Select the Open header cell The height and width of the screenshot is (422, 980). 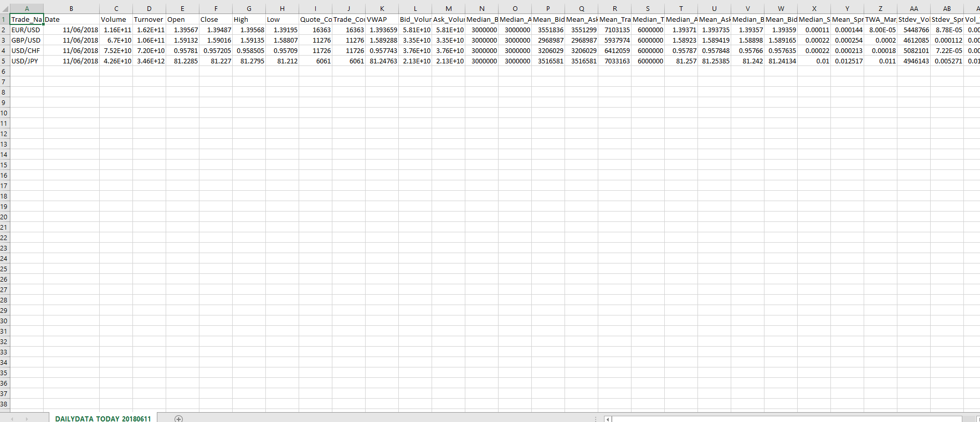(x=182, y=19)
